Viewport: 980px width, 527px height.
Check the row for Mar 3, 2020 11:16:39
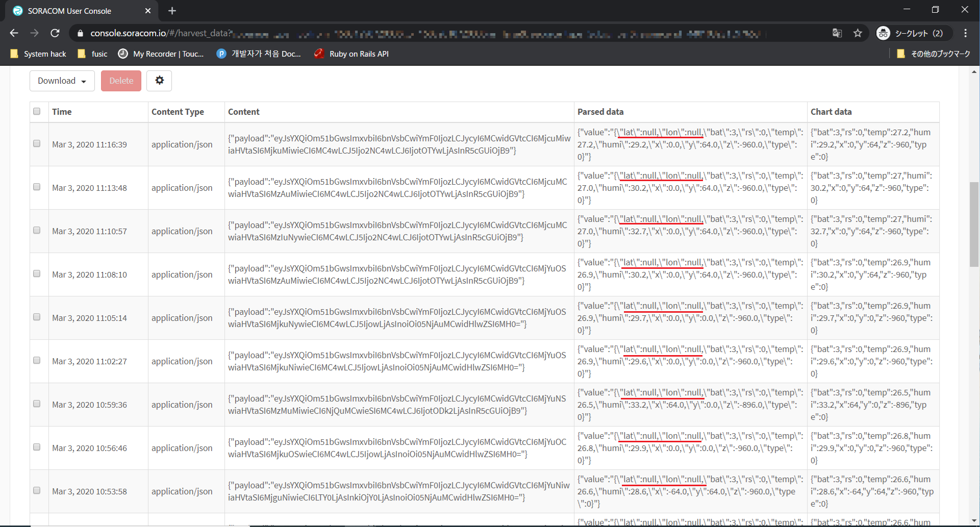point(37,144)
